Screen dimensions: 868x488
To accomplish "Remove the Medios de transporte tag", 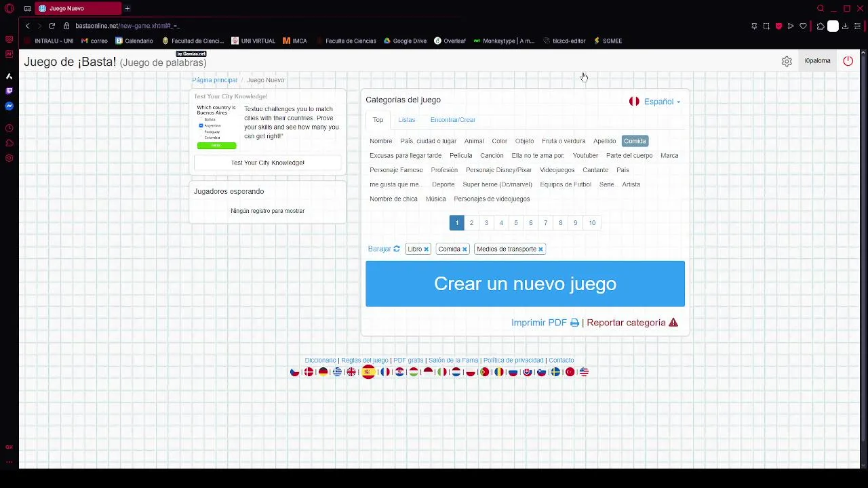I will 540,249.
